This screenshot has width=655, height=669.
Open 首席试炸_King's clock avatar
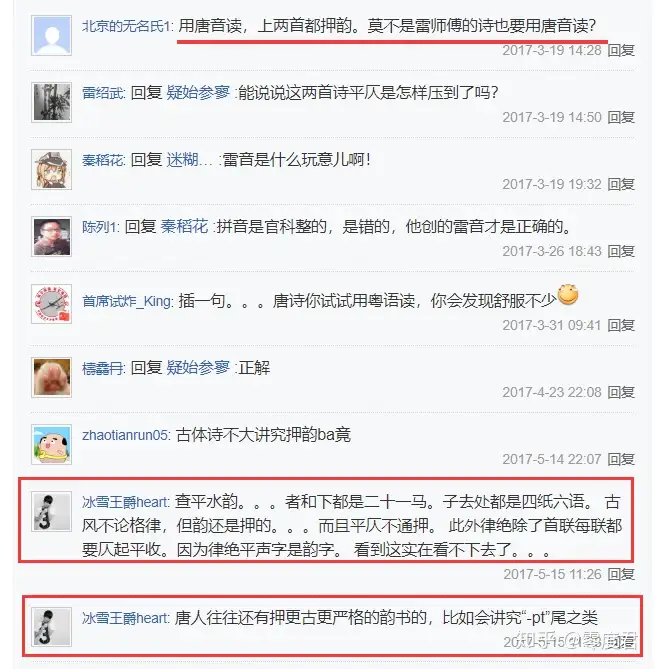pos(51,304)
